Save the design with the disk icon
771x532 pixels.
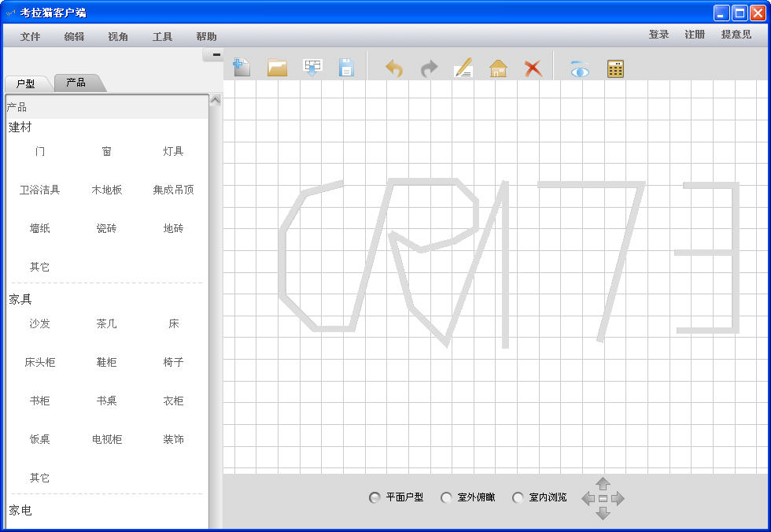(347, 68)
